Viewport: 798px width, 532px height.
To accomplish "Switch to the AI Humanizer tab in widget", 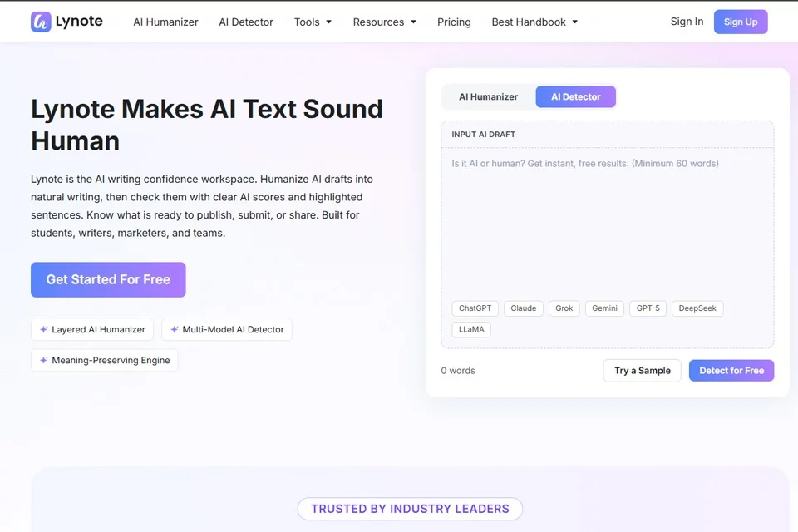I will pyautogui.click(x=488, y=96).
